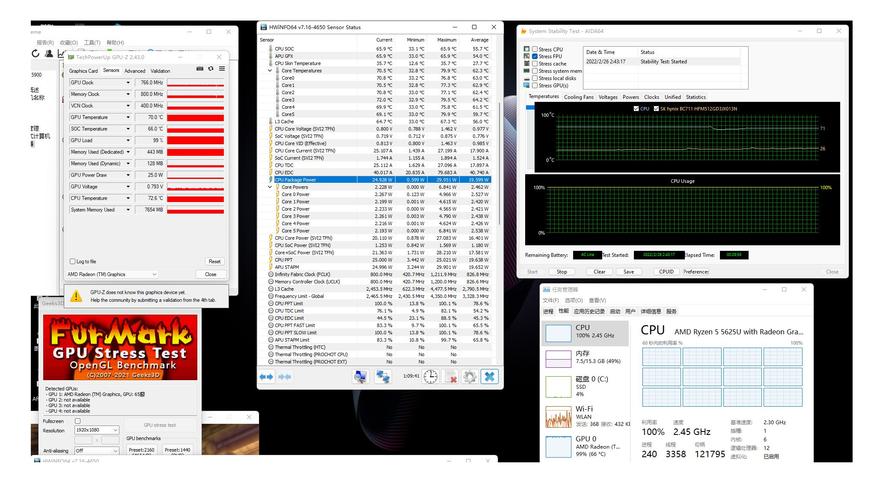This screenshot has height=500, width=880.
Task: Open FurMark Resolution 1920x1080 dropdown
Action: point(97,430)
